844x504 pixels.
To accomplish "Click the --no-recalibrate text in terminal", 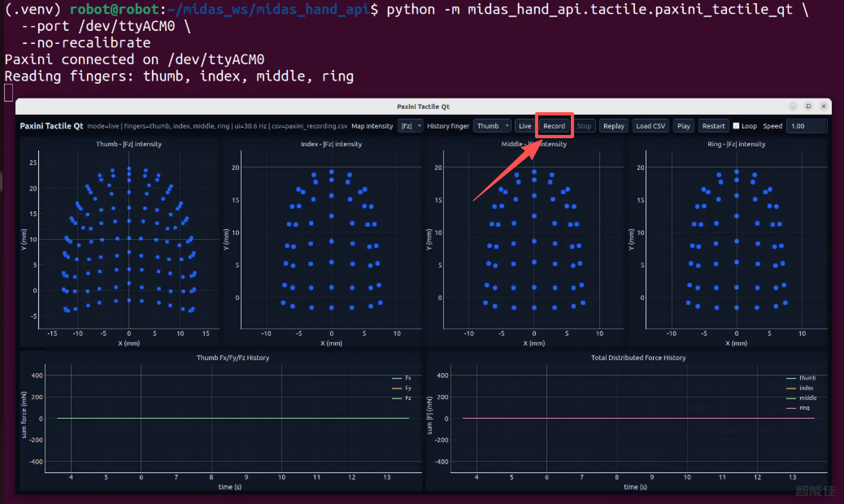I will (x=86, y=43).
